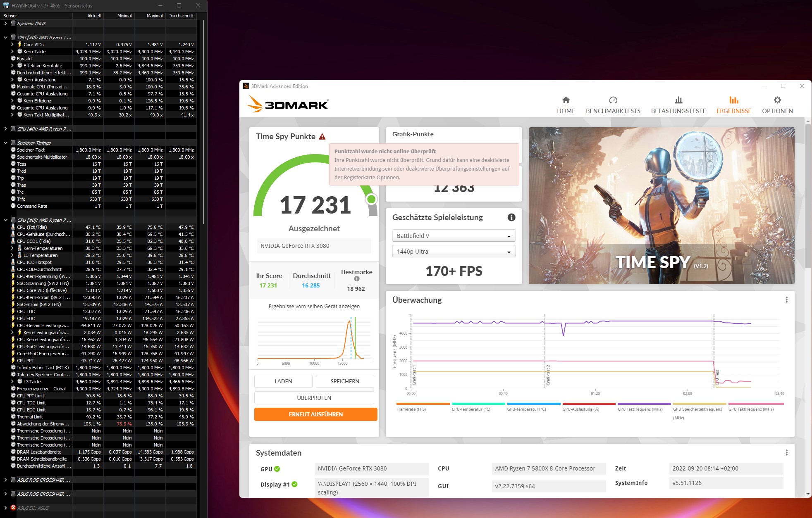Toggle the Framerate (FPS) chart legend
Viewport: 812px width, 518px height.
[411, 409]
